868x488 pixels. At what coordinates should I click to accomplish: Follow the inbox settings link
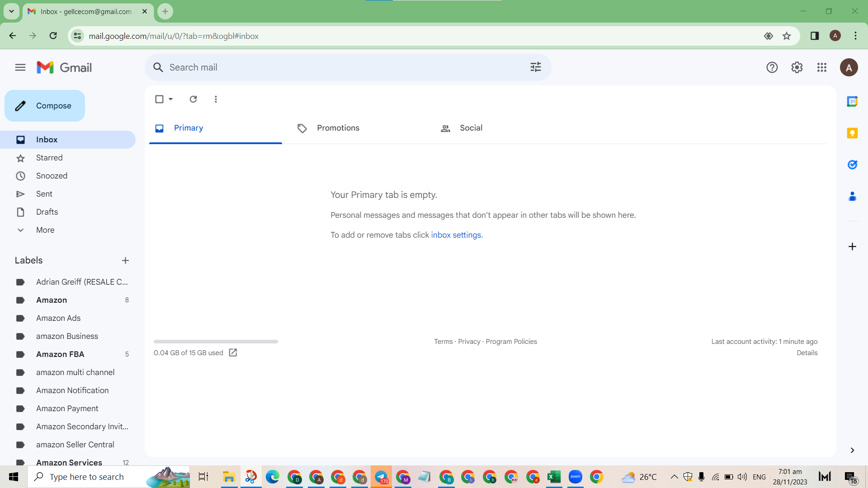456,235
